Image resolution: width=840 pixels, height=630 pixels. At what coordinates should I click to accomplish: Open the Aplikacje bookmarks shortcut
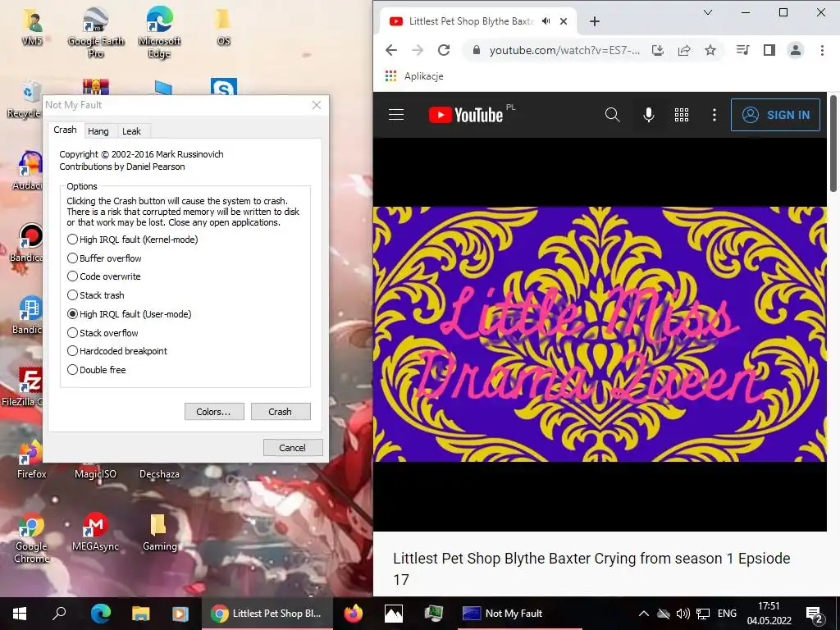click(x=414, y=76)
